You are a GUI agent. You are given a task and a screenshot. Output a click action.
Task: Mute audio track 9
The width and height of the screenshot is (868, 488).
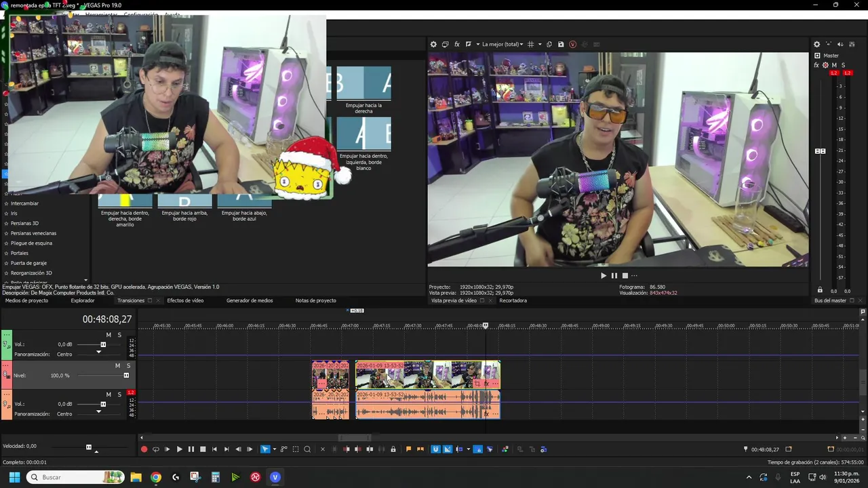tap(108, 394)
